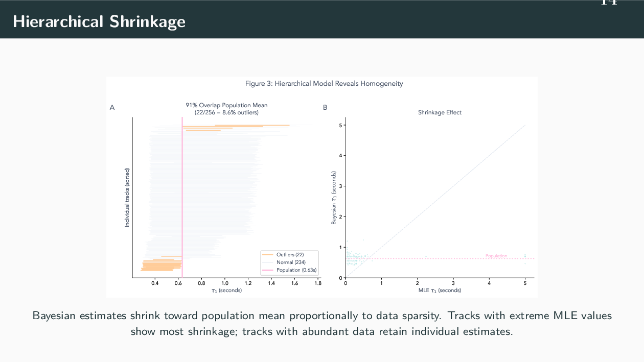Click the pink Population legend line swatch
This screenshot has width=644, height=362.
pyautogui.click(x=267, y=270)
